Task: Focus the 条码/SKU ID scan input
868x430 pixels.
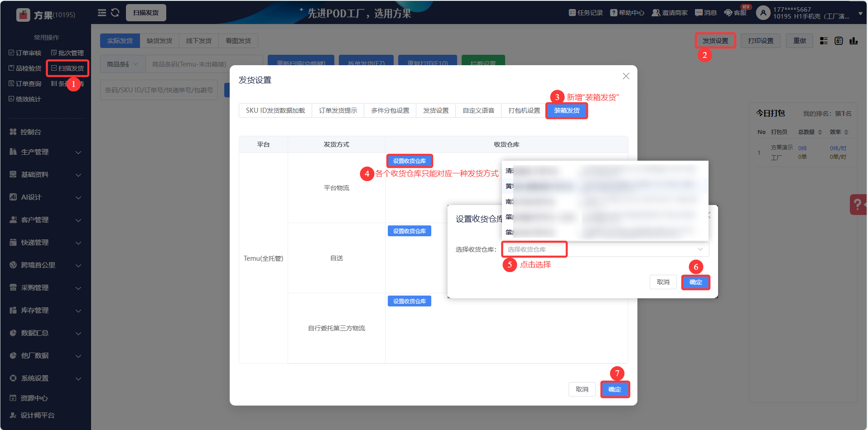Action: (159, 90)
